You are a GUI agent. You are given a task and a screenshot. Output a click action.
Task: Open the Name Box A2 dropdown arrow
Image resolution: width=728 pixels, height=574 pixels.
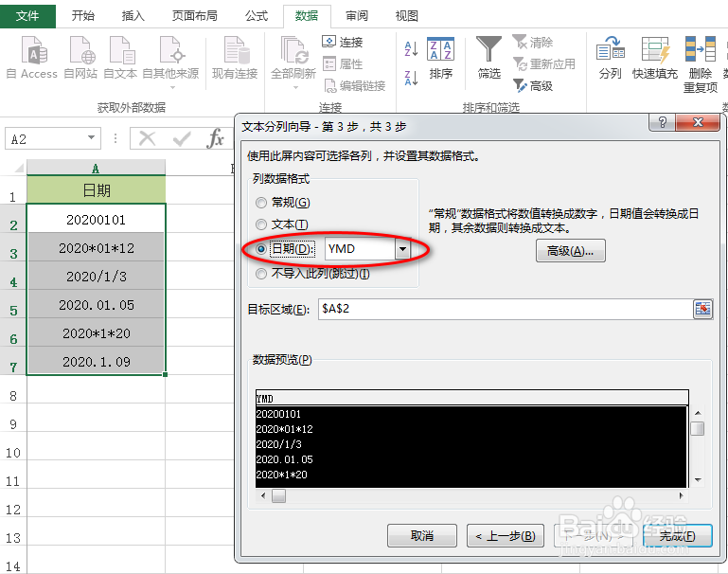tap(91, 138)
